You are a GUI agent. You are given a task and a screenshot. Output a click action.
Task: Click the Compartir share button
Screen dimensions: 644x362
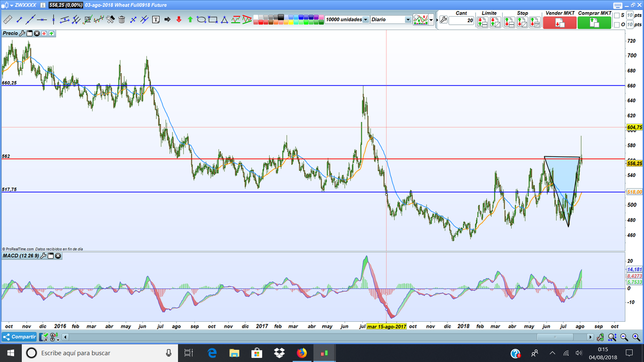pos(19,337)
